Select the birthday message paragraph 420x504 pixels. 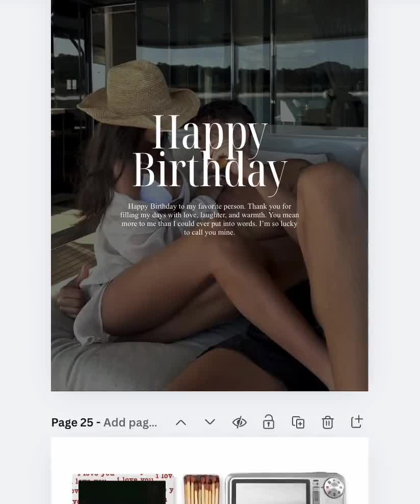click(x=209, y=219)
